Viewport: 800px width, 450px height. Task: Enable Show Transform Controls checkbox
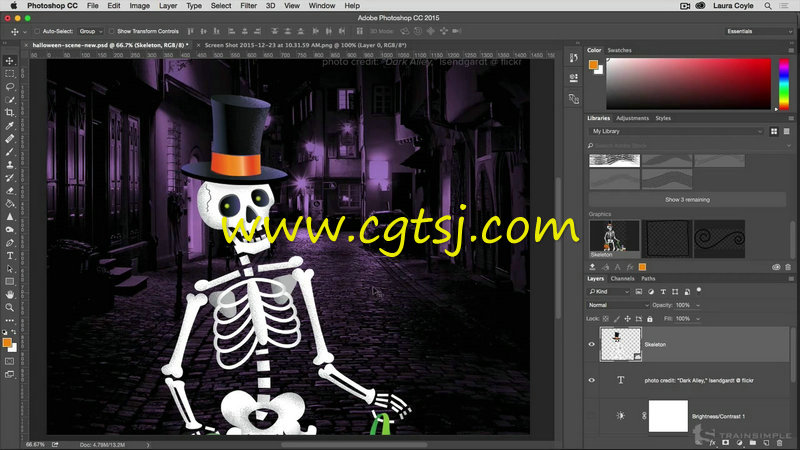111,31
